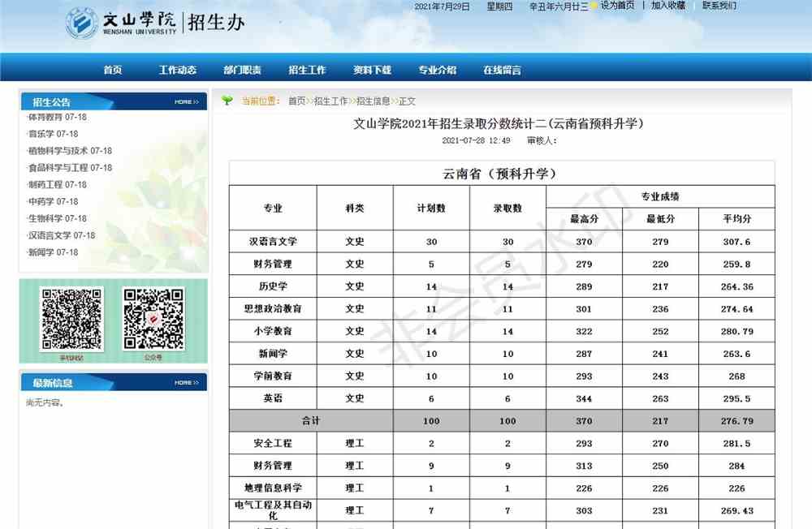Viewport: 812px width, 529px height.
Task: Open 首页 in the navigation bar
Action: [112, 70]
